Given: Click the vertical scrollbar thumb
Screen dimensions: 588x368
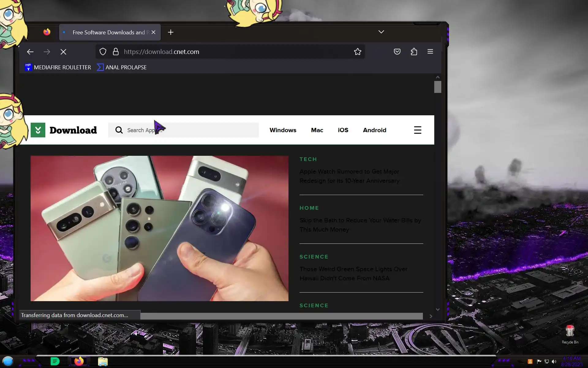Looking at the screenshot, I should pyautogui.click(x=437, y=87).
